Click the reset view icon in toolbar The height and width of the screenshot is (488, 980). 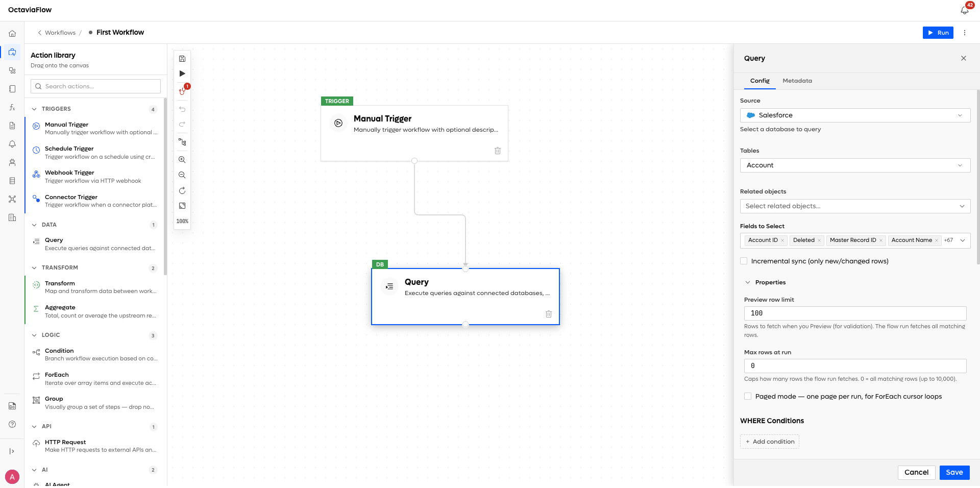pyautogui.click(x=182, y=190)
